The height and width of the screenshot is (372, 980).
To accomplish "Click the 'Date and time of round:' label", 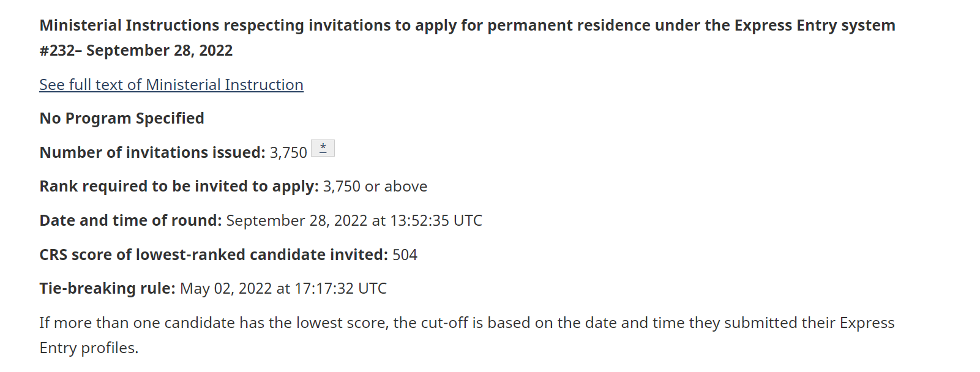I will [130, 220].
